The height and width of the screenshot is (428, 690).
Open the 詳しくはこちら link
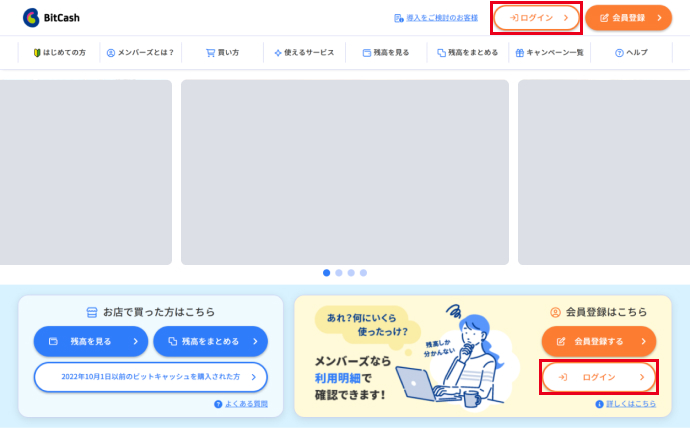(x=631, y=404)
